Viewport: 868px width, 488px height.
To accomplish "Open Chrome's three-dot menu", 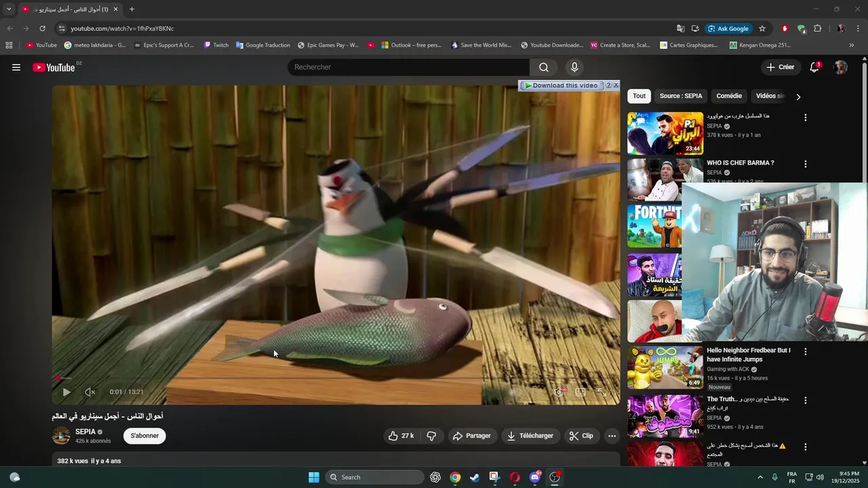I will [x=859, y=28].
